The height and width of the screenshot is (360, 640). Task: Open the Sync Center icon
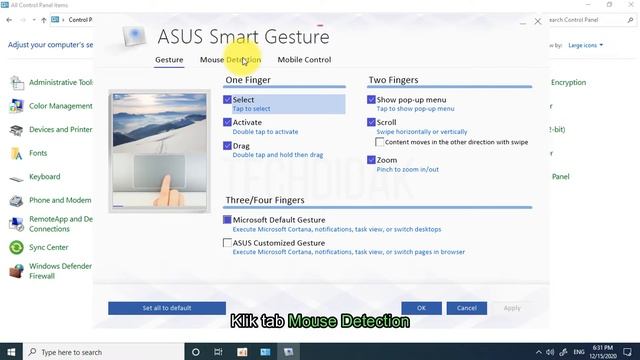(x=16, y=247)
